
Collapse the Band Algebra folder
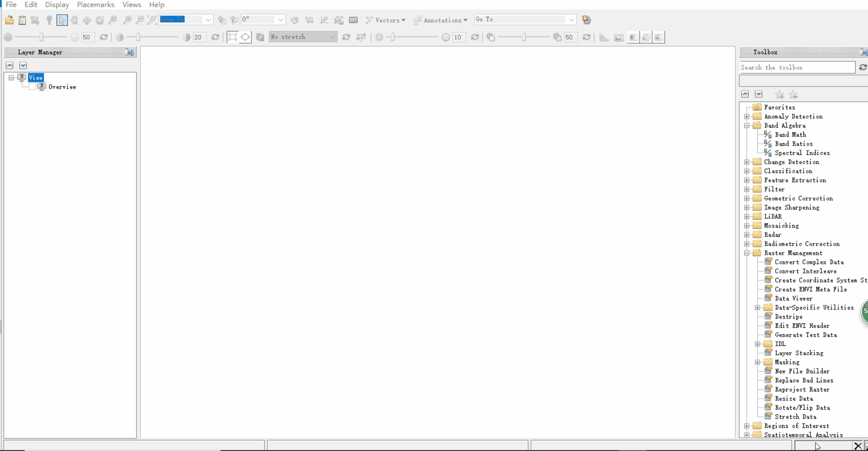click(747, 126)
